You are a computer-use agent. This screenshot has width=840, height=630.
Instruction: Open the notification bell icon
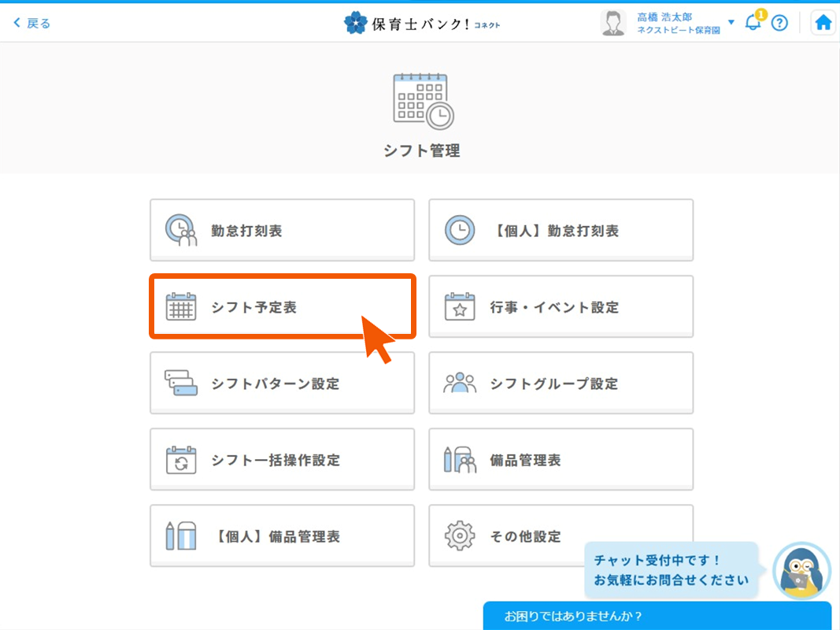click(753, 23)
